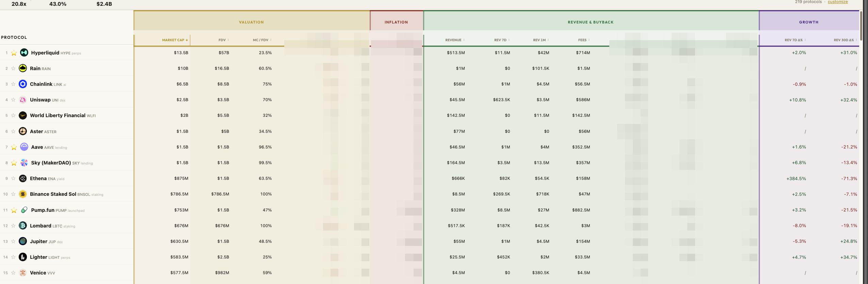This screenshot has width=868, height=284.
Task: Click the Lighter logo icon
Action: click(23, 257)
